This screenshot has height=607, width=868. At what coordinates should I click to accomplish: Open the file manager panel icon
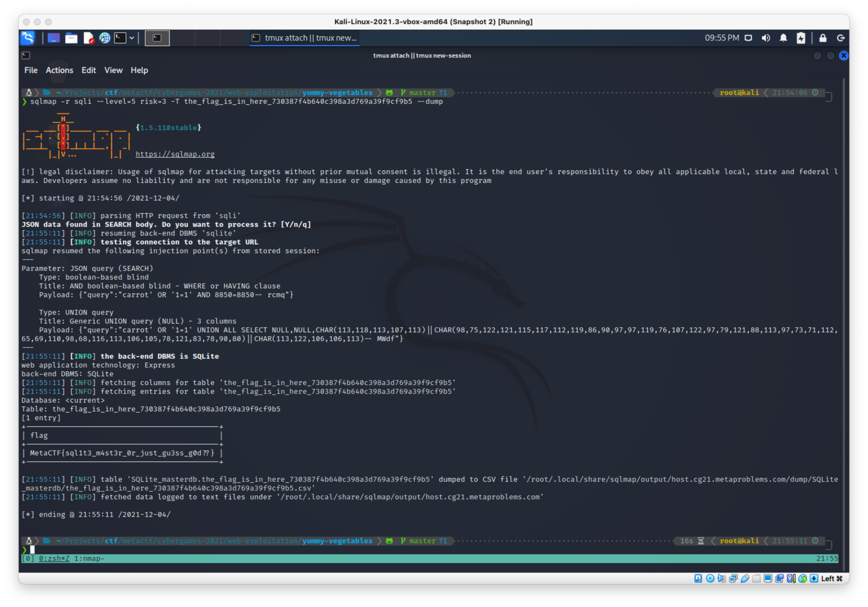(71, 38)
